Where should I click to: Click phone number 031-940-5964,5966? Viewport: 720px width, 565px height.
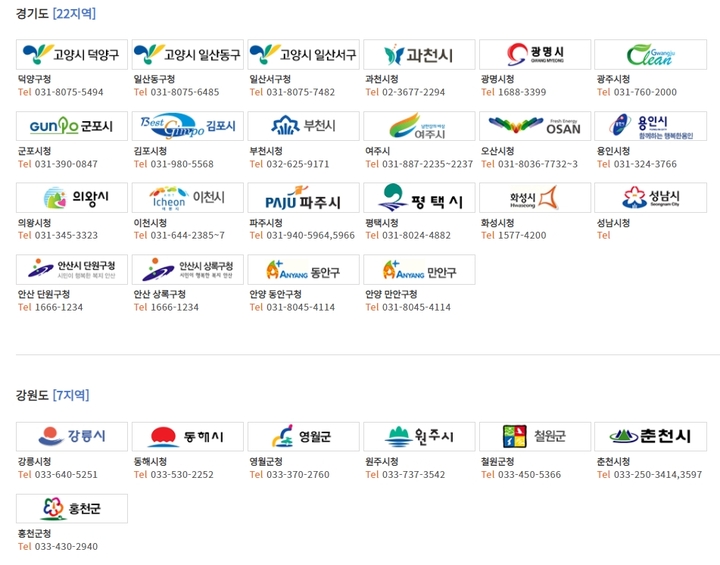coord(310,236)
